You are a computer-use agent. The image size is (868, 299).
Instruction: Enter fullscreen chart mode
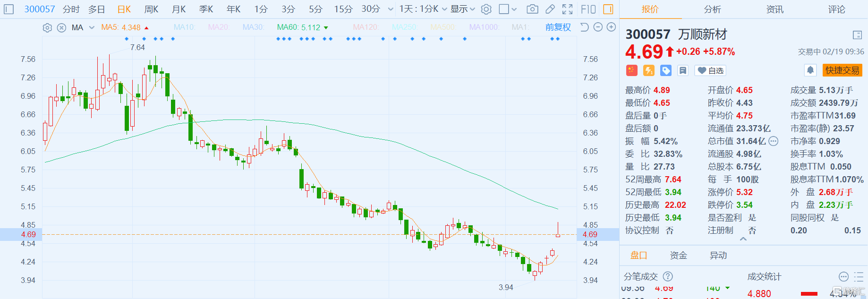tap(568, 9)
